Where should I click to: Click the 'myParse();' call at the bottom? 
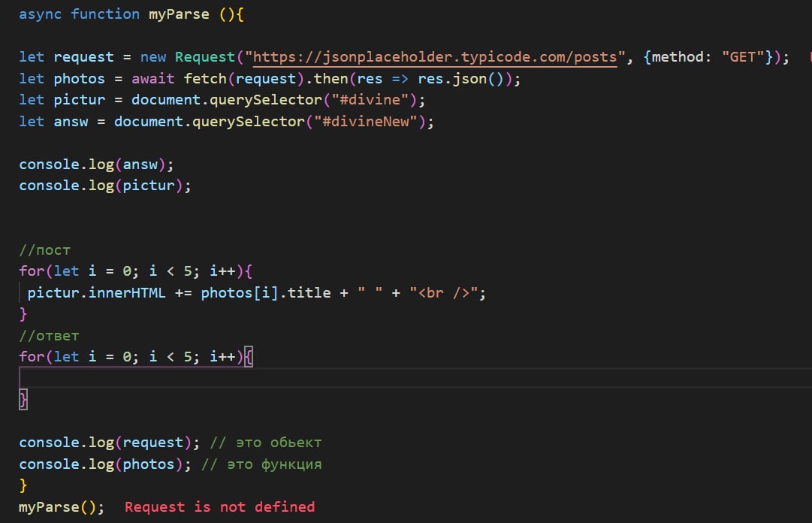[62, 507]
